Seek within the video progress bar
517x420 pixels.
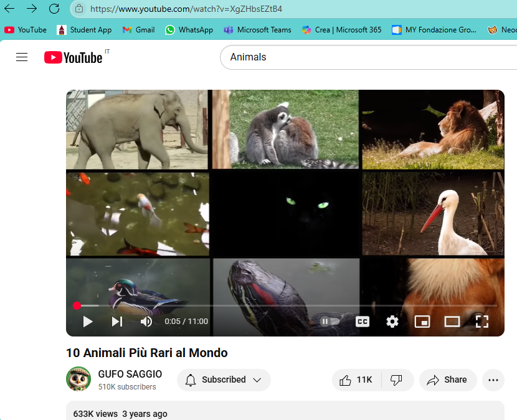[x=285, y=305]
